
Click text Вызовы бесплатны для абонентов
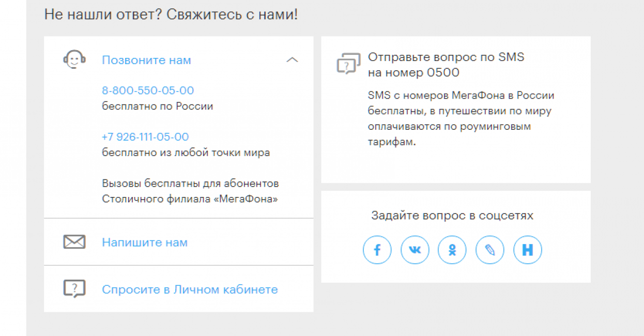point(190,184)
